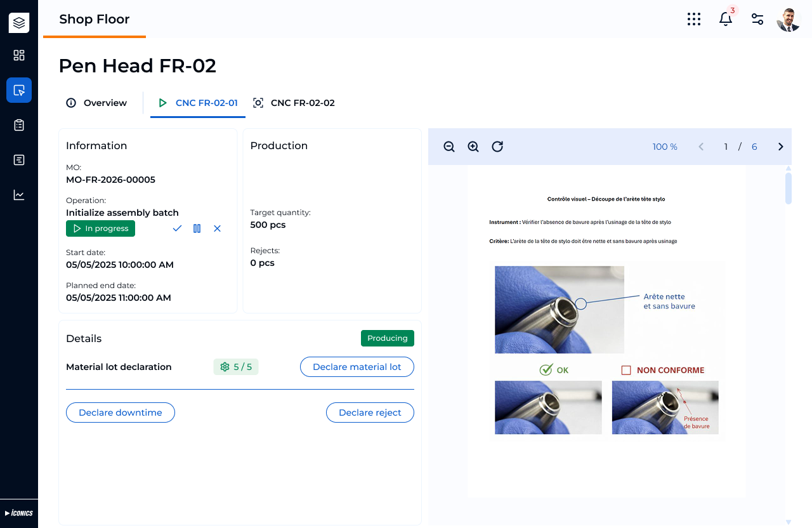Pause the operation with pause icon

[x=197, y=228]
